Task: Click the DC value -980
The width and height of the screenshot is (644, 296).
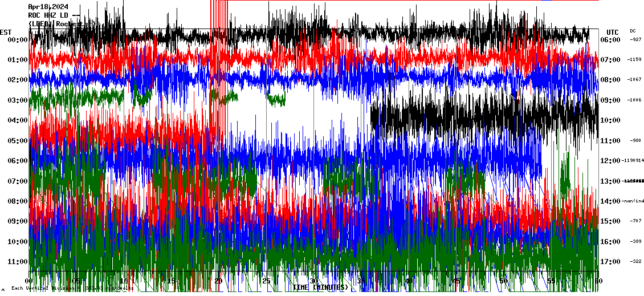Action: 635,141
